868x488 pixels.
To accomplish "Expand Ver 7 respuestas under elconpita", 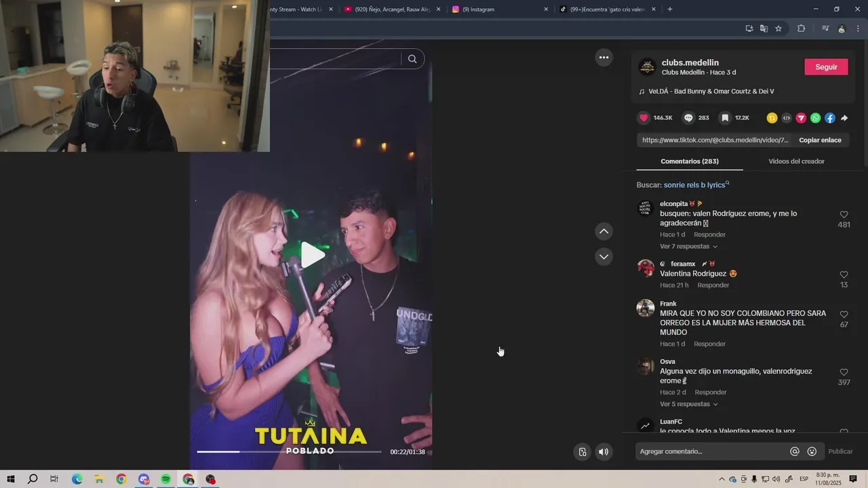I will 688,247.
